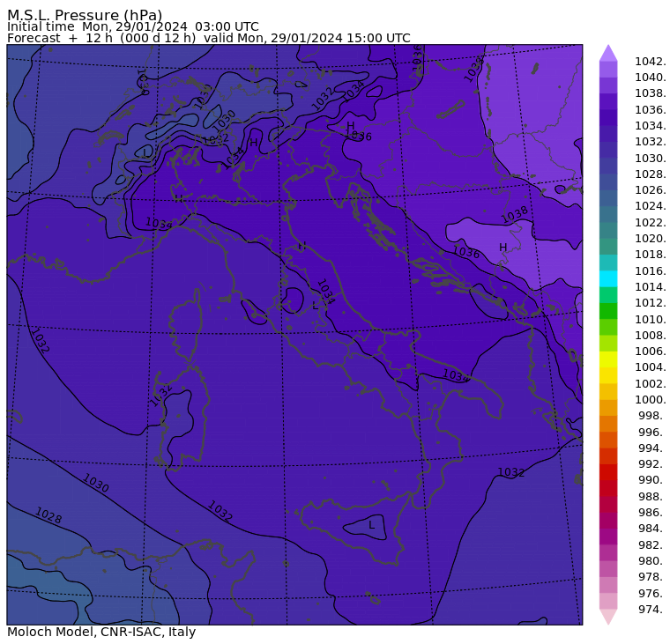The image size is (670, 644).
Task: Pick the teal band between 1018. and 1020.
Action: pos(608,247)
